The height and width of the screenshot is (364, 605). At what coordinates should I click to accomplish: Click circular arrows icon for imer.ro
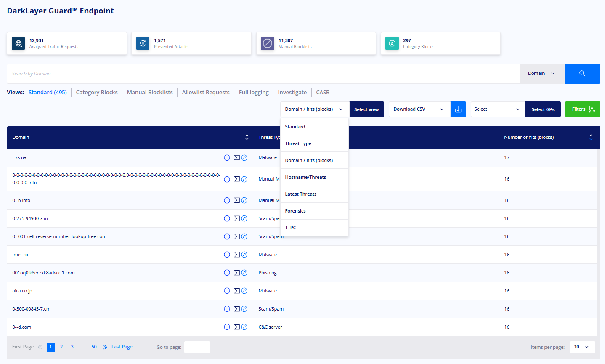point(244,255)
